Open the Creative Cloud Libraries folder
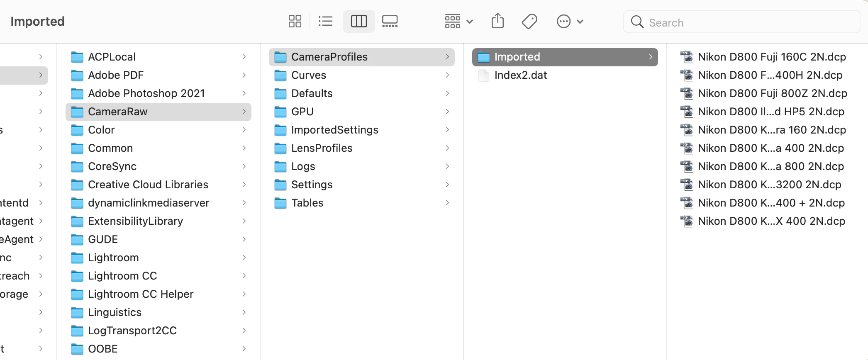868x360 pixels. click(x=158, y=185)
